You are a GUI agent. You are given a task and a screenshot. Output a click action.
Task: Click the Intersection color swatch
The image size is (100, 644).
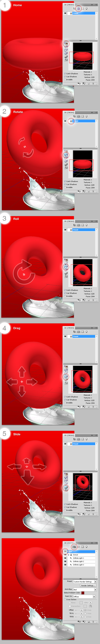pos(85,606)
